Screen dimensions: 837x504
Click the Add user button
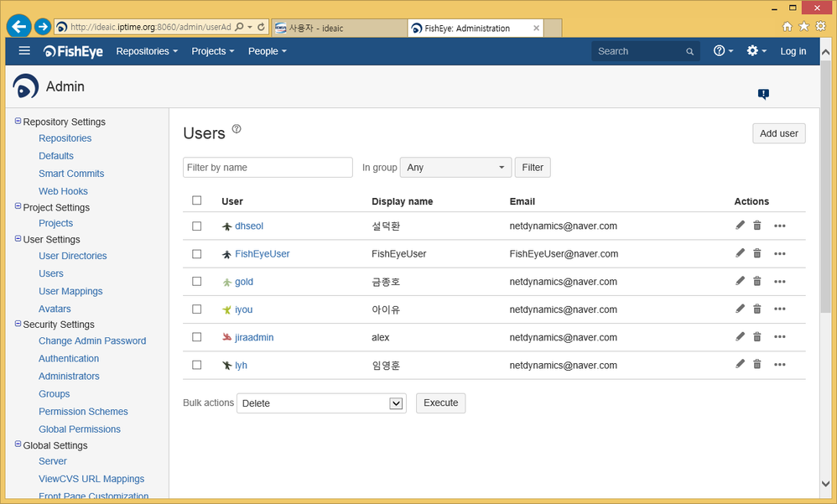(778, 132)
